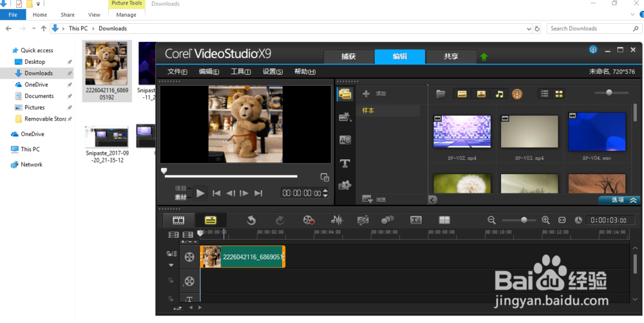
Task: Open the sound mixer waveform icon
Action: click(337, 220)
